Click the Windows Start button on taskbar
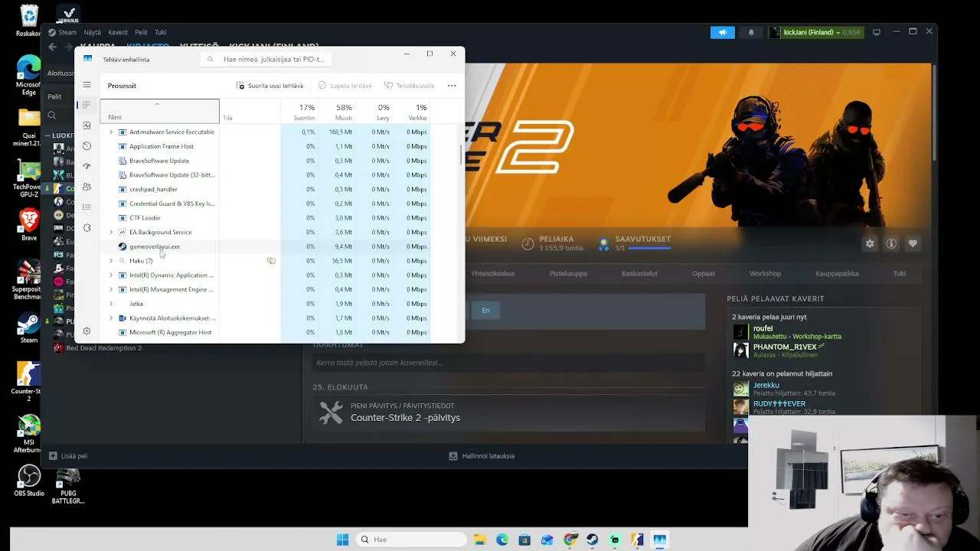 coord(342,540)
